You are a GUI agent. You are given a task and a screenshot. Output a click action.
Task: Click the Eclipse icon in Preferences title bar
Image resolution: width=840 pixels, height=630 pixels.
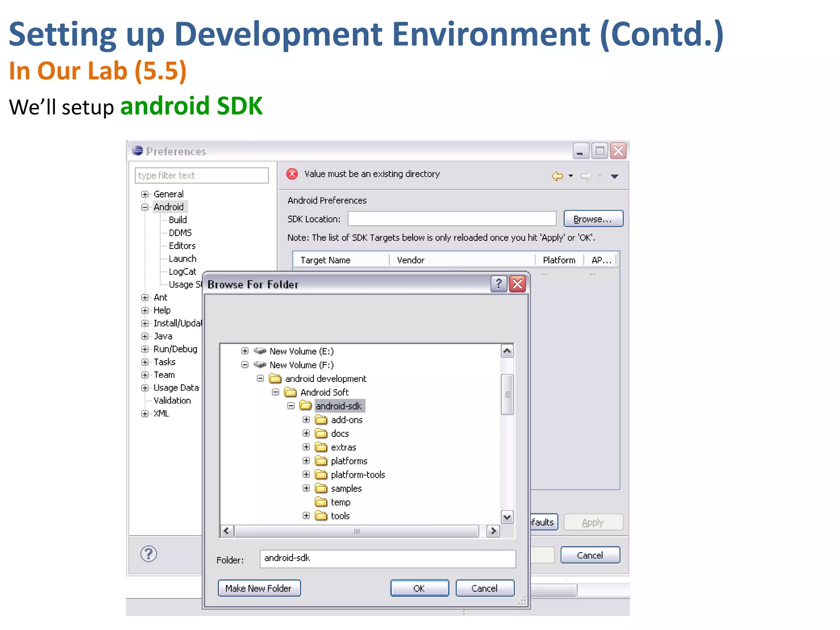[137, 151]
